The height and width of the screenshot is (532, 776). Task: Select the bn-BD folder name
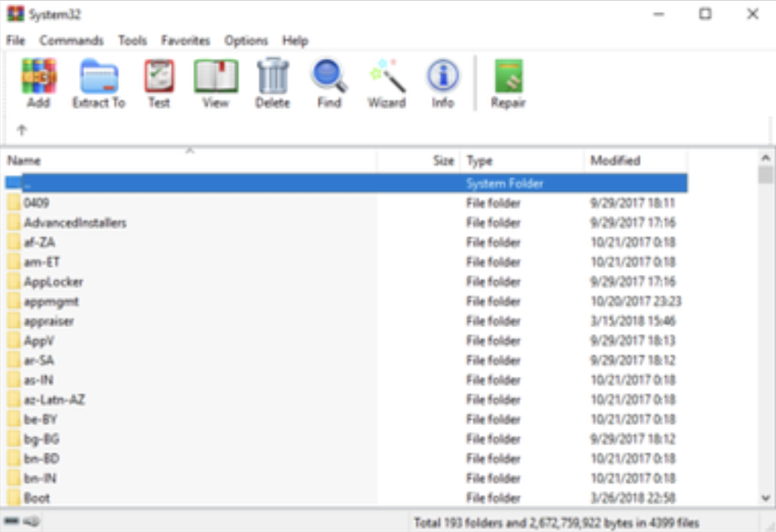tap(41, 459)
